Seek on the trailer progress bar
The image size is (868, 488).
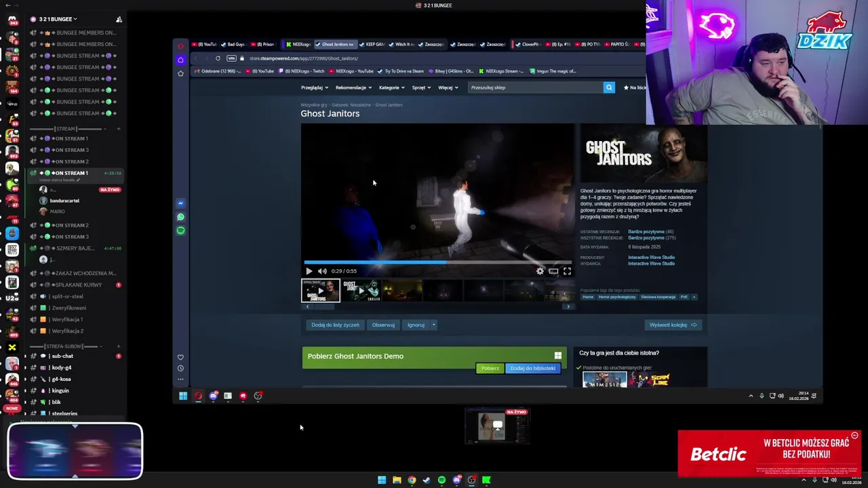437,262
